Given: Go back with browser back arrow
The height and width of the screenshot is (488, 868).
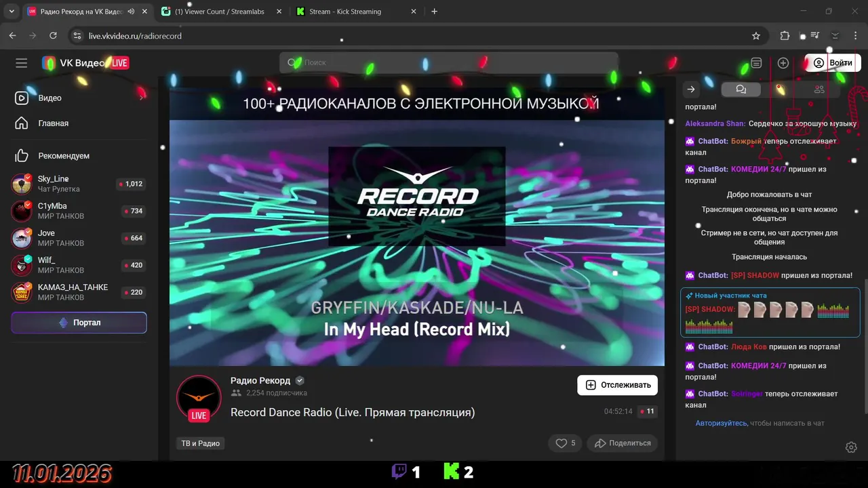Looking at the screenshot, I should (x=12, y=36).
